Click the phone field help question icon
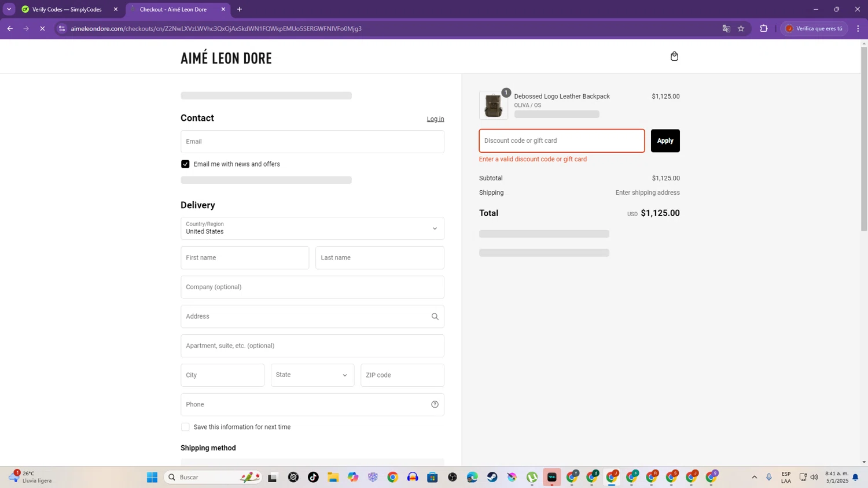Viewport: 868px width, 488px height. 435,404
